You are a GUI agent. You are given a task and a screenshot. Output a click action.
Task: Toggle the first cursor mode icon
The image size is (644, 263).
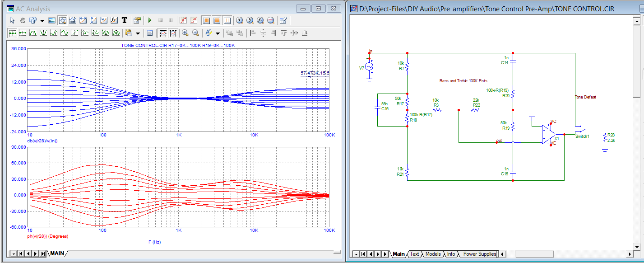[x=13, y=33]
